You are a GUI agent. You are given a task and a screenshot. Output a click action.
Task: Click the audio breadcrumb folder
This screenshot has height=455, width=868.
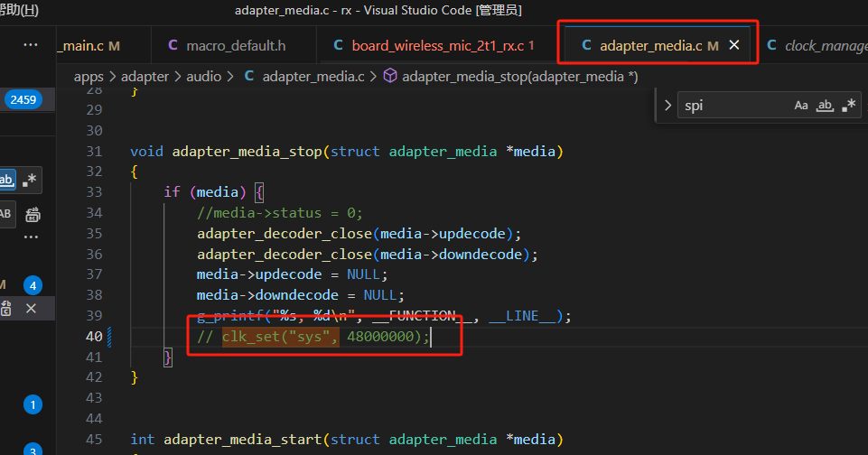(x=204, y=77)
